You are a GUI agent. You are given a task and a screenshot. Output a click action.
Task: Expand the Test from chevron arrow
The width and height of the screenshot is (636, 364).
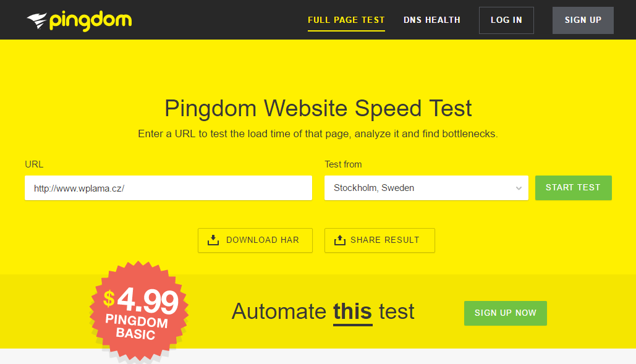(519, 188)
